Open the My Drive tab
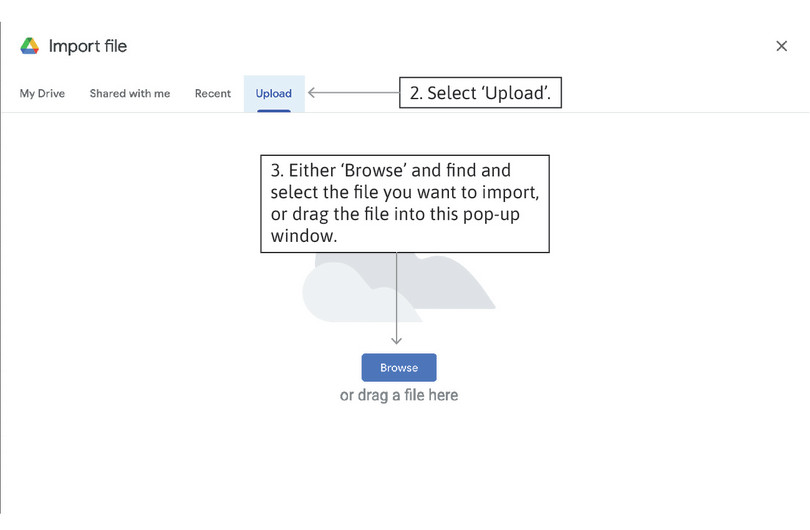Image resolution: width=810 pixels, height=530 pixels. tap(42, 93)
